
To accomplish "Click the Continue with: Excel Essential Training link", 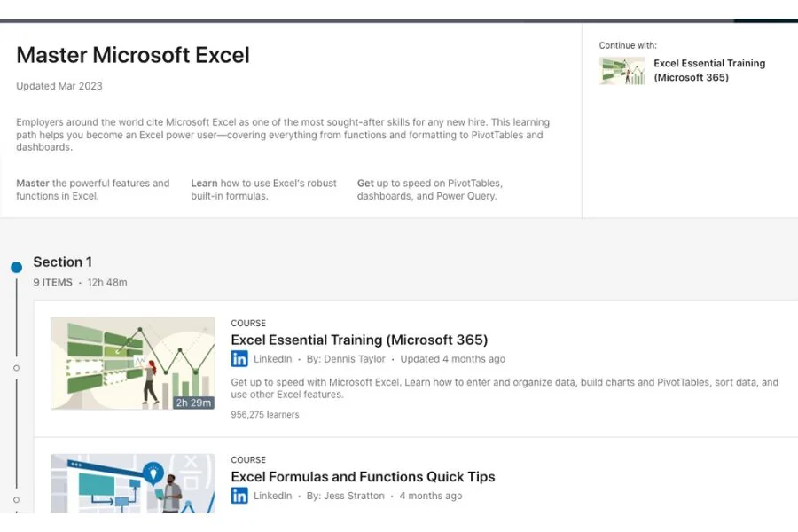I will (x=709, y=70).
